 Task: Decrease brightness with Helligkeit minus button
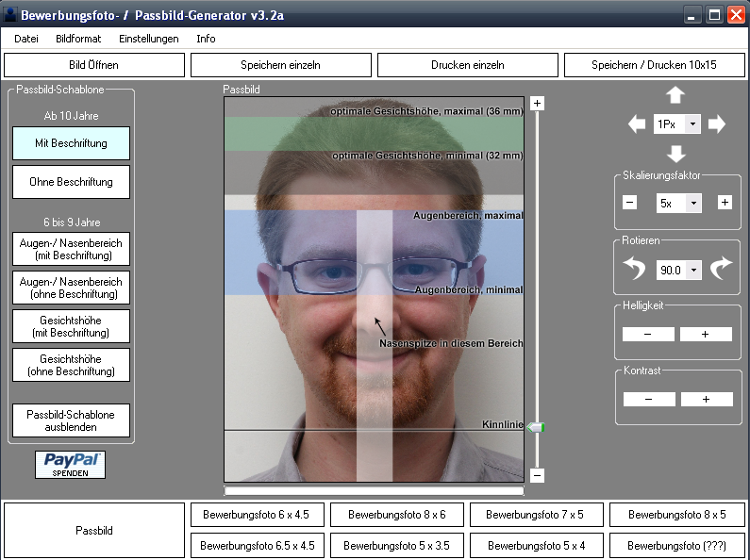[x=648, y=334]
